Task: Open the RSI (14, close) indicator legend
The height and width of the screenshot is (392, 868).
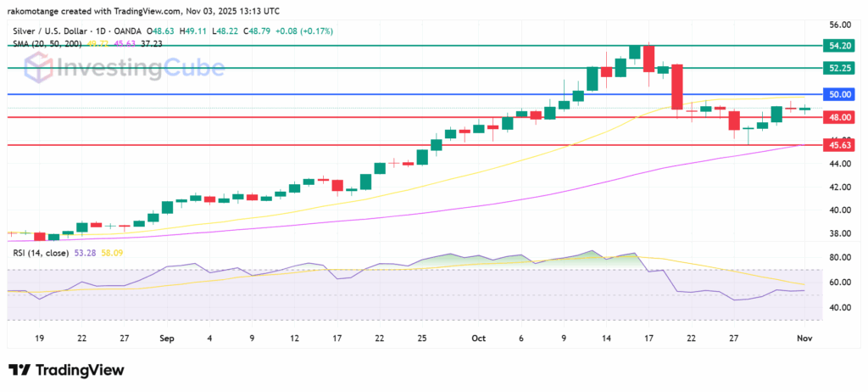Action: coord(41,251)
